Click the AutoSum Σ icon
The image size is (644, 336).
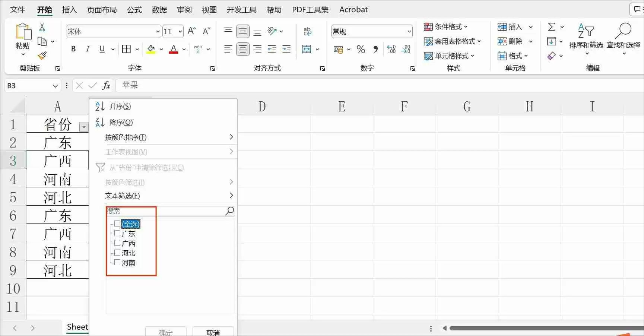pyautogui.click(x=552, y=26)
